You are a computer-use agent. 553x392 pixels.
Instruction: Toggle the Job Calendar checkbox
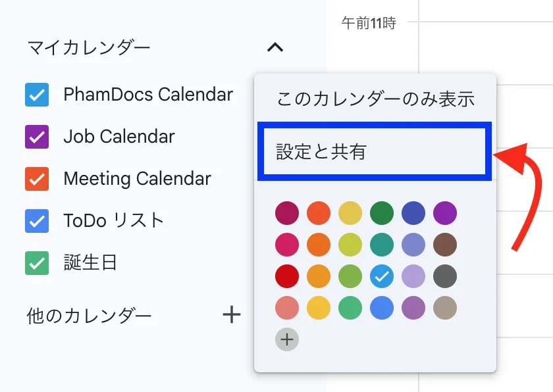(37, 137)
